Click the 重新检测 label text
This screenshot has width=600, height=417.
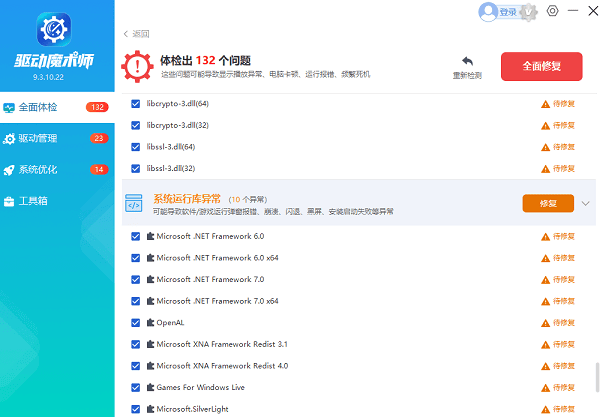click(x=467, y=75)
